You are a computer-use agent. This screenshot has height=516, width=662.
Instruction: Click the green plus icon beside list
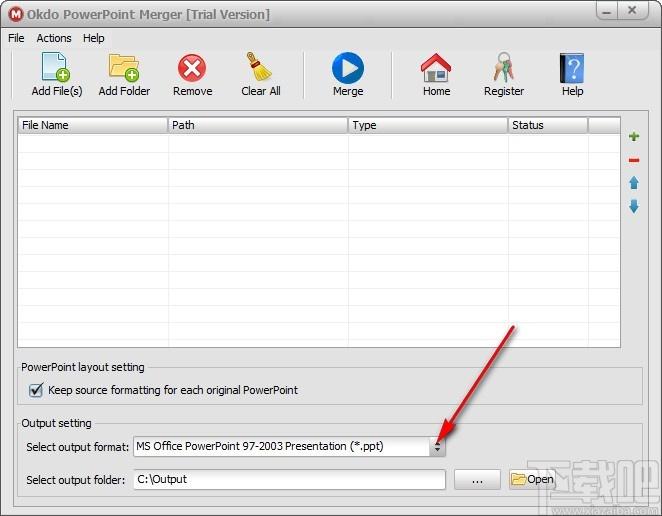pyautogui.click(x=634, y=136)
